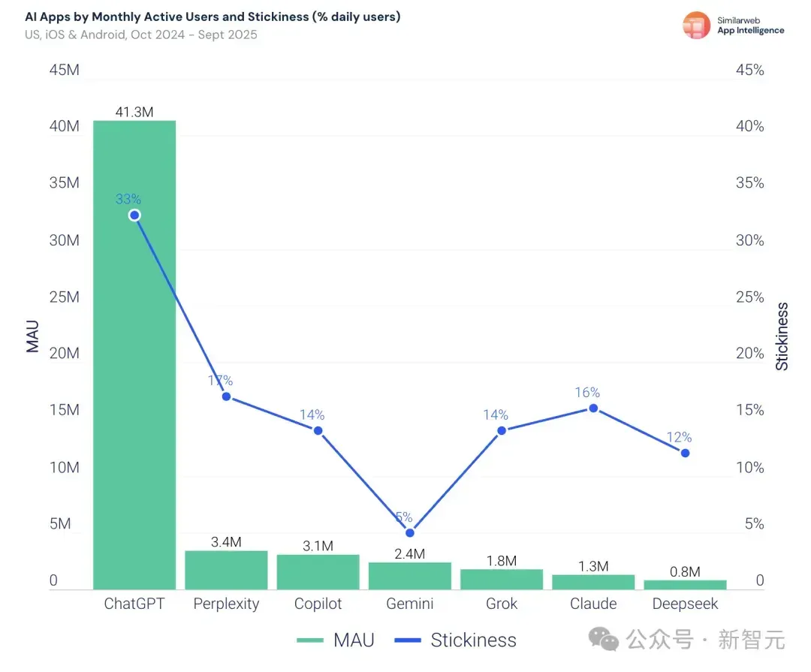Select Claude's 16% stickiness point
The width and height of the screenshot is (811, 672).
pyautogui.click(x=594, y=408)
